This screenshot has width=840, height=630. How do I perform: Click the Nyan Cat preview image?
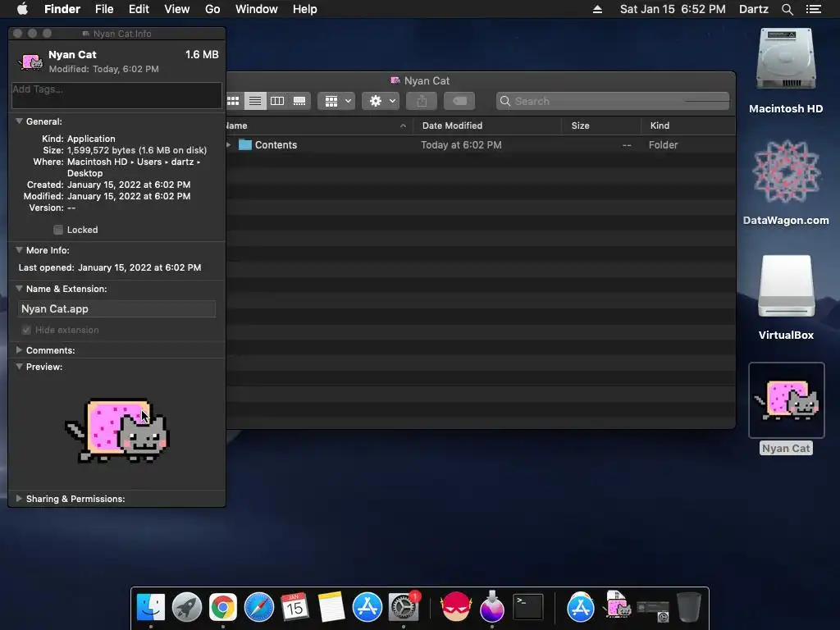pyautogui.click(x=116, y=431)
